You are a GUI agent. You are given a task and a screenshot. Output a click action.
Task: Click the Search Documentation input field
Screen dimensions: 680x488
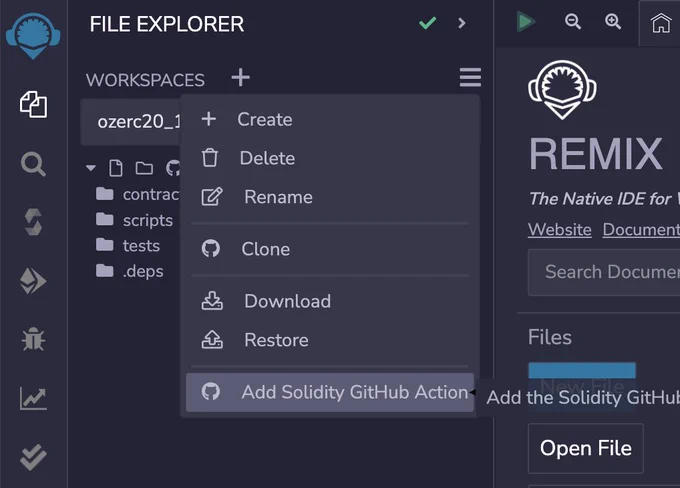(604, 272)
